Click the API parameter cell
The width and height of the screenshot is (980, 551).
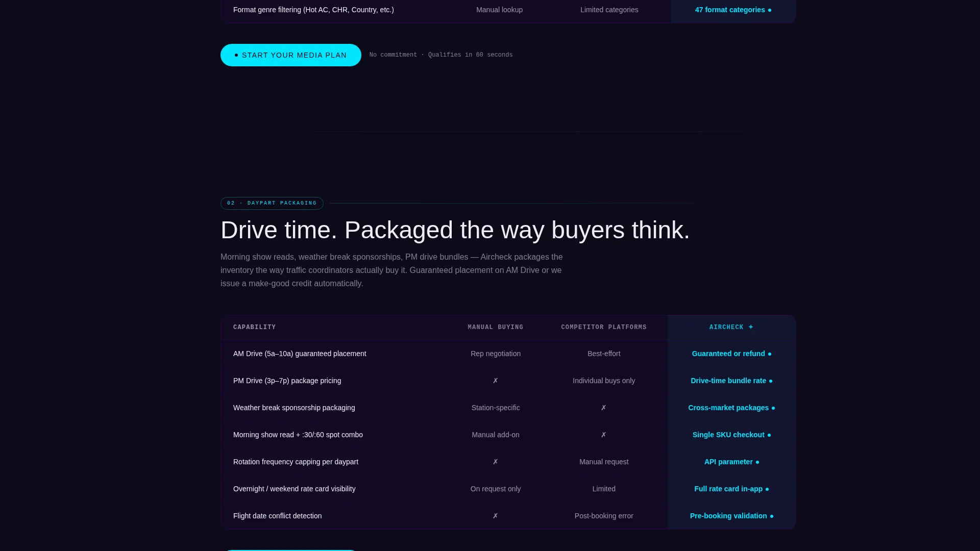[x=731, y=462]
